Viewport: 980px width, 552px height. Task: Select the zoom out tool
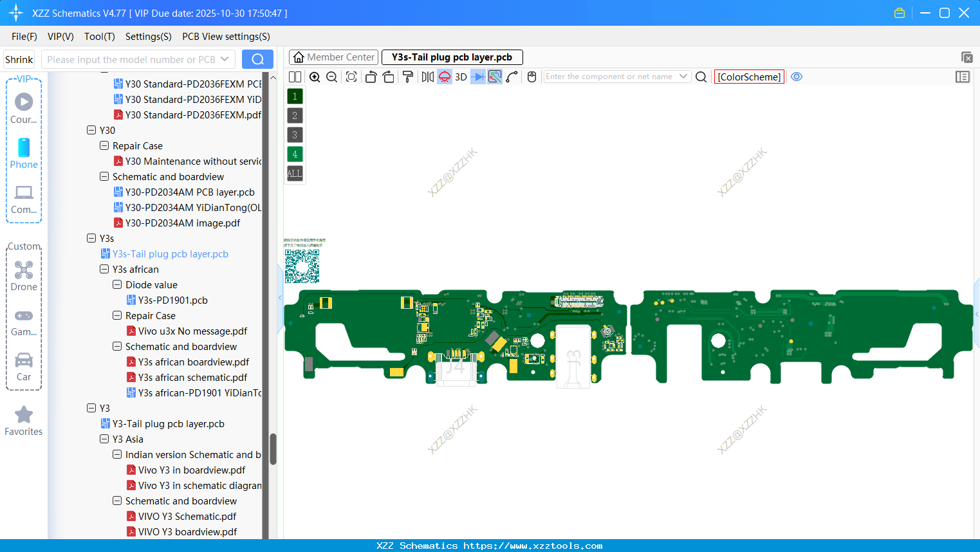click(x=331, y=77)
